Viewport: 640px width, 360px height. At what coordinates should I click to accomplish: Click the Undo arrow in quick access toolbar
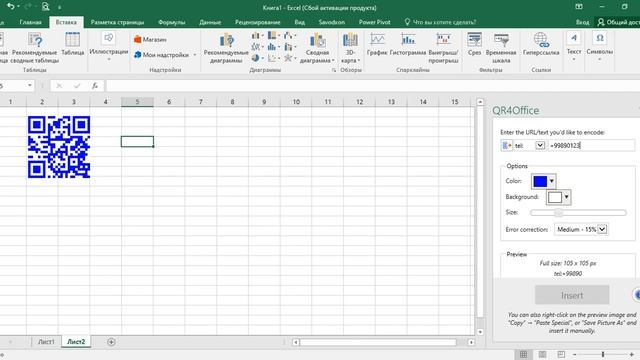11,7
